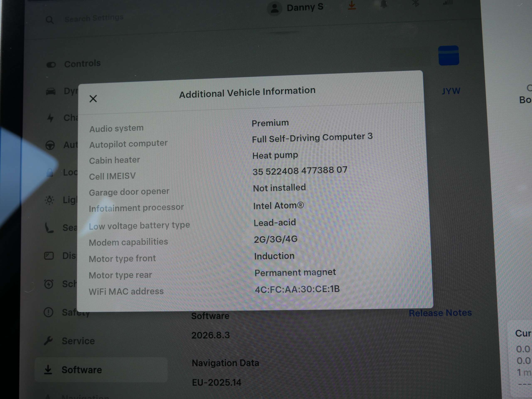Open the notification bell icon
Viewport: 532px width, 399px height.
tap(384, 4)
